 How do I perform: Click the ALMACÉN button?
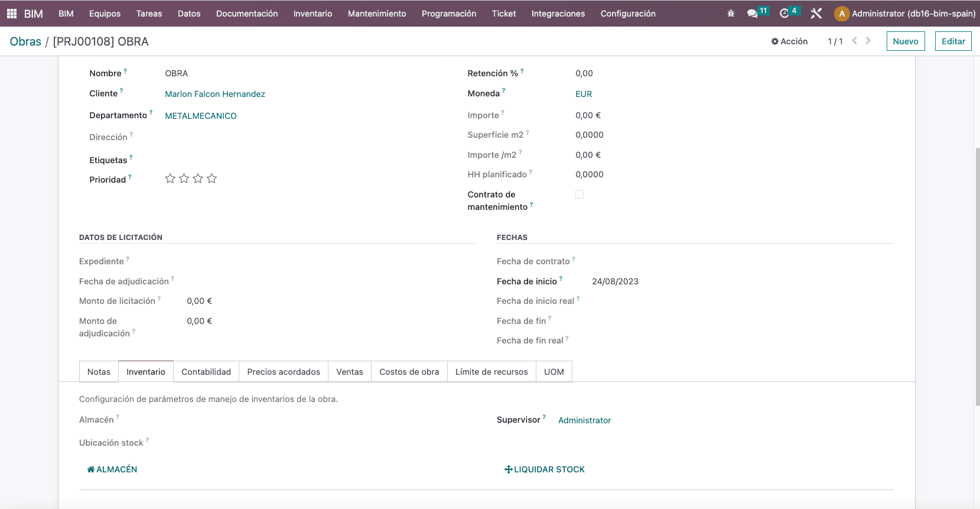coord(112,469)
